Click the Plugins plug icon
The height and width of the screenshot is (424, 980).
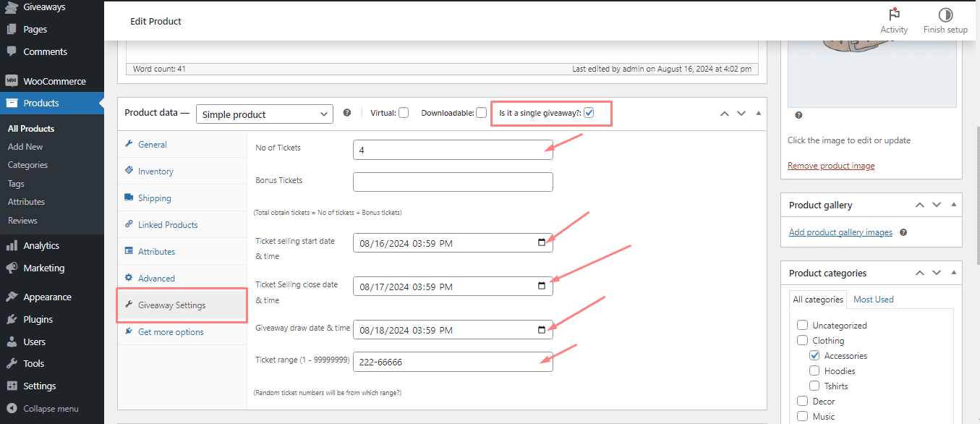coord(12,319)
